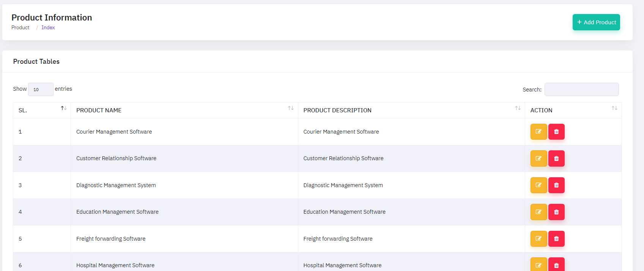
Task: Focus the Search input field
Action: coord(581,90)
